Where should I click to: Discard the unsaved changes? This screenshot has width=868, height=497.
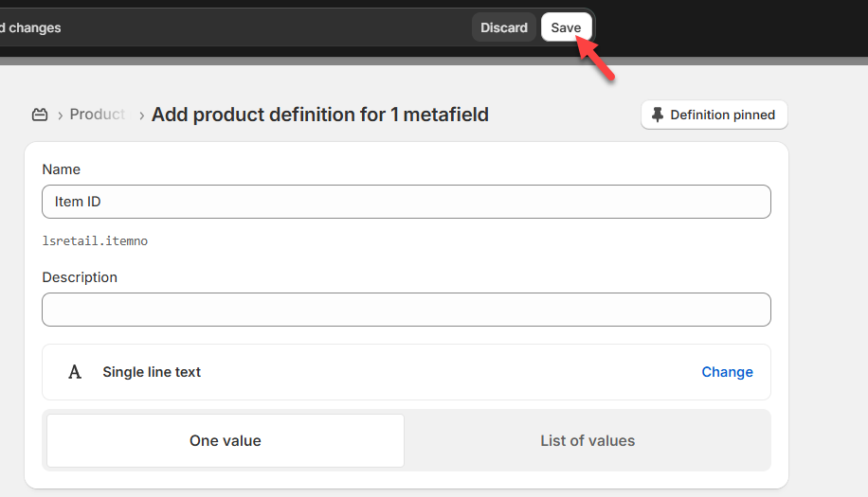[x=503, y=27]
